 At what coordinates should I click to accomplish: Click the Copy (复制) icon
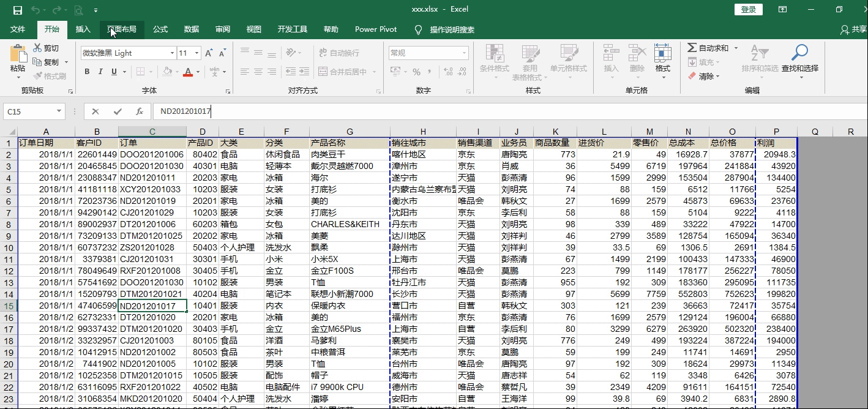click(38, 62)
